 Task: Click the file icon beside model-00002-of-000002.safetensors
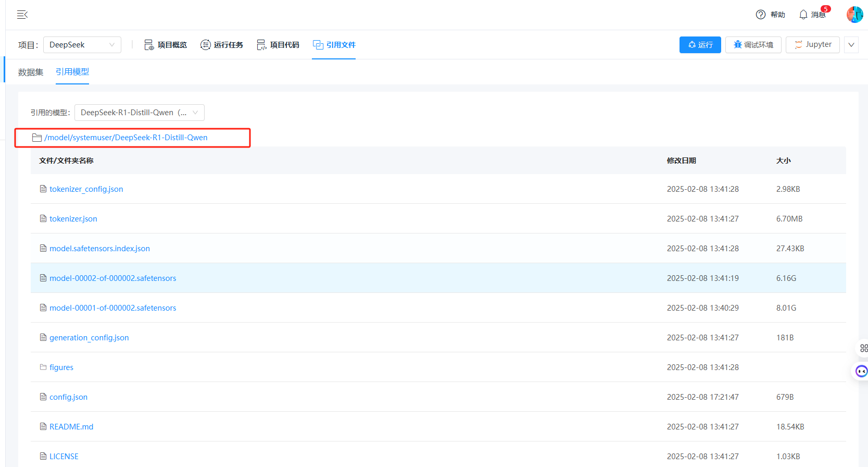(x=43, y=278)
